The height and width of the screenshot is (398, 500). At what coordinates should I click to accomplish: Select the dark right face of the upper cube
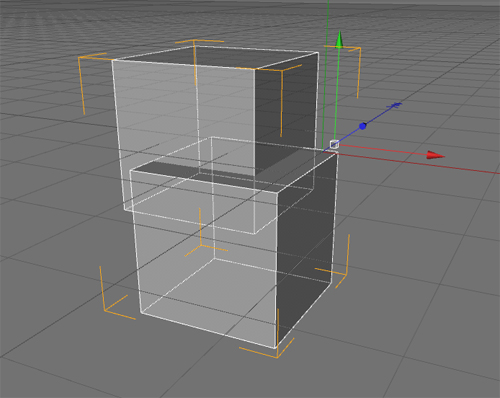tap(285, 110)
